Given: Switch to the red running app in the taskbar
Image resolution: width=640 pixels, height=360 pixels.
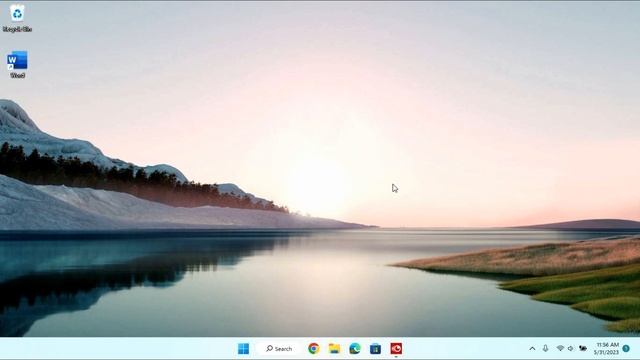Looking at the screenshot, I should point(396,349).
